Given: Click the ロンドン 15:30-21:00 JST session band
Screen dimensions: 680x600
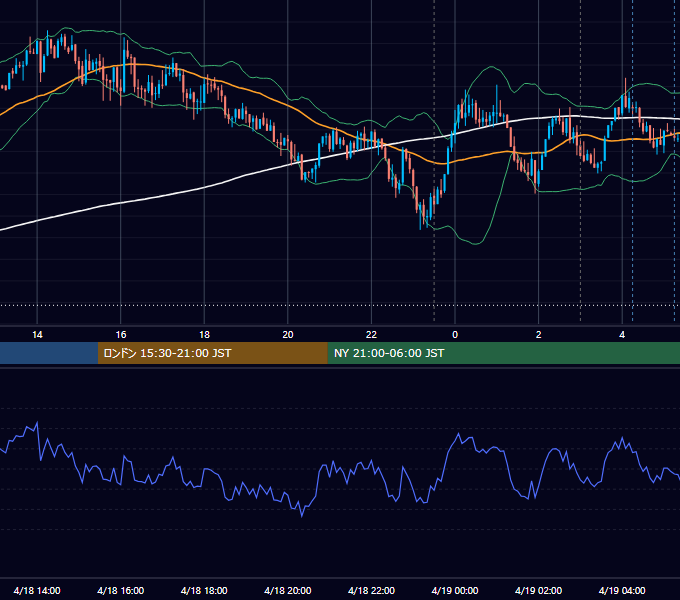Looking at the screenshot, I should pos(212,353).
